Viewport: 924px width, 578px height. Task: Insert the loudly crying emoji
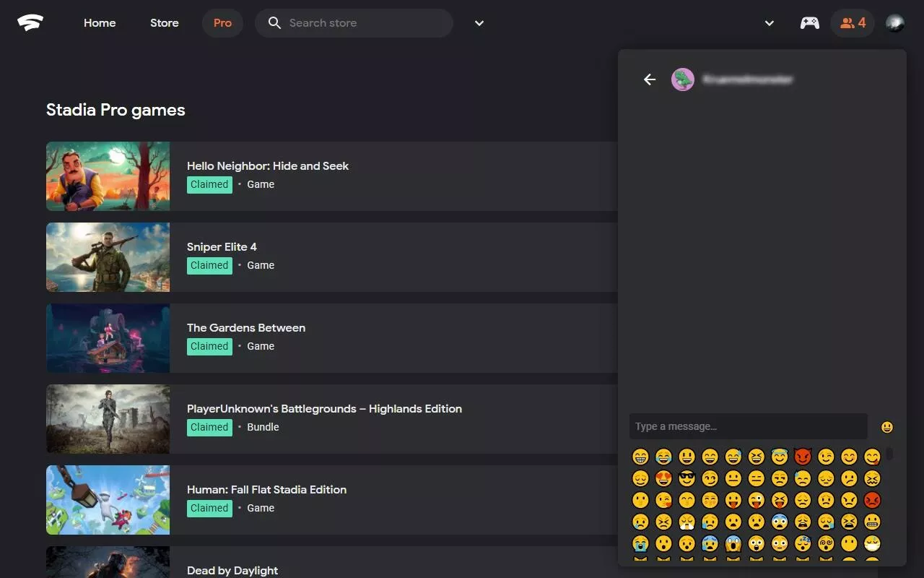(640, 543)
